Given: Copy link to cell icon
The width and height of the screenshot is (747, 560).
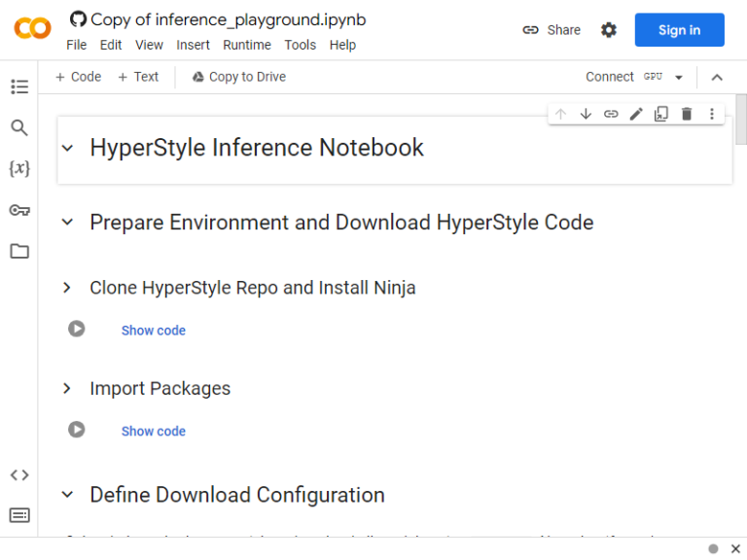Looking at the screenshot, I should 611,114.
